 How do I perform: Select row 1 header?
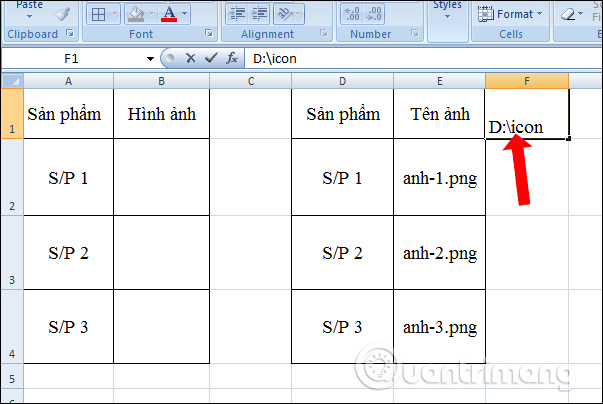point(12,114)
